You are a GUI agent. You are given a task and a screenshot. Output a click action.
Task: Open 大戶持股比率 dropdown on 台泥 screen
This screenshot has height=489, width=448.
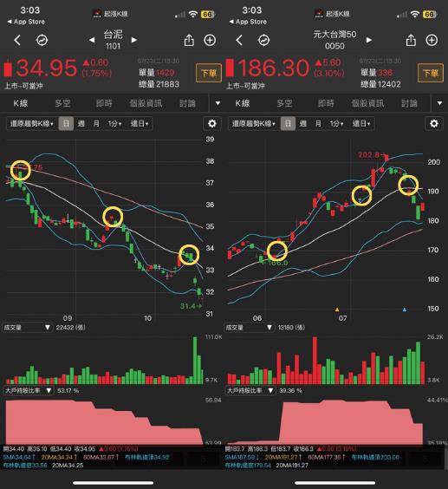tap(28, 390)
